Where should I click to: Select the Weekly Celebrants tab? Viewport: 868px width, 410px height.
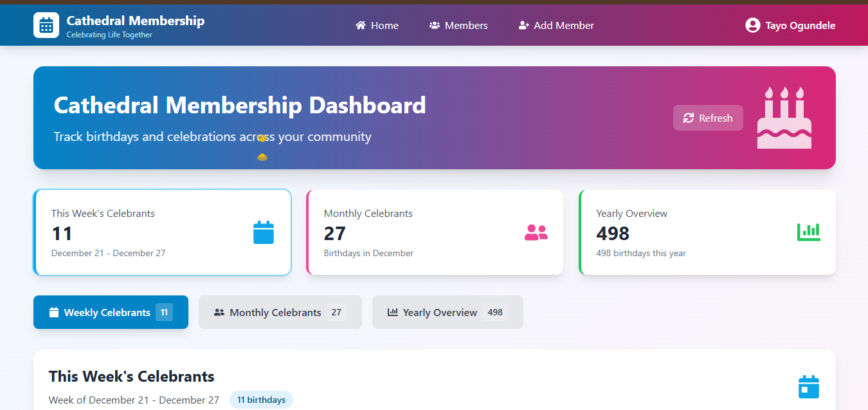click(x=111, y=312)
